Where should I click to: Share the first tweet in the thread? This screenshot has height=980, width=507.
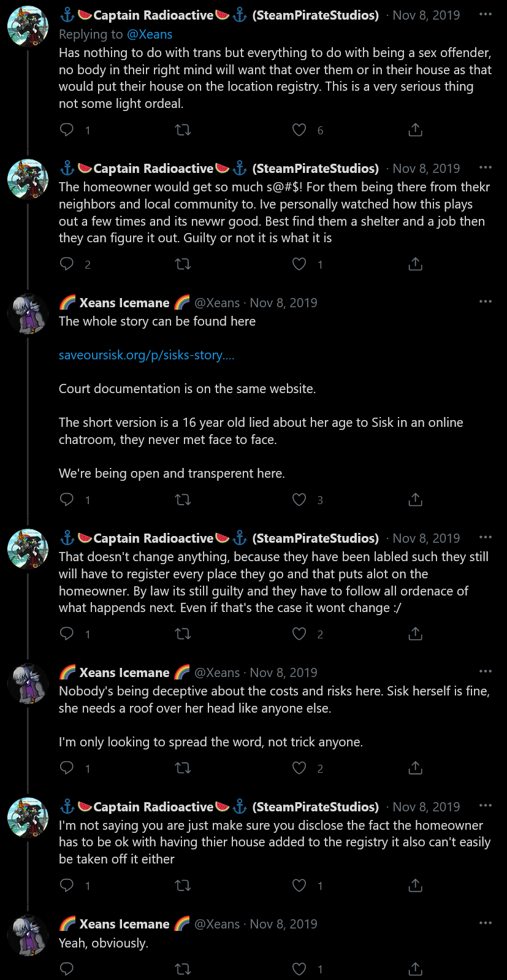pyautogui.click(x=415, y=129)
